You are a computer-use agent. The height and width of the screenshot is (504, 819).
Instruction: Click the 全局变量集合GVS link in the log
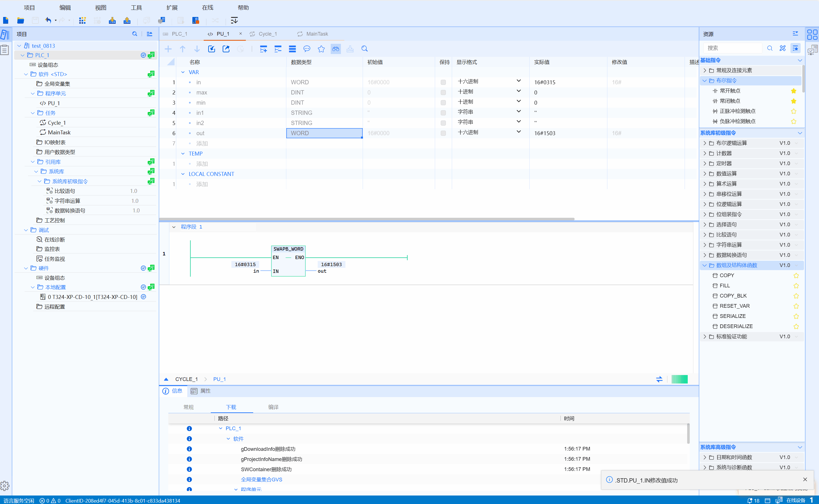pyautogui.click(x=261, y=479)
